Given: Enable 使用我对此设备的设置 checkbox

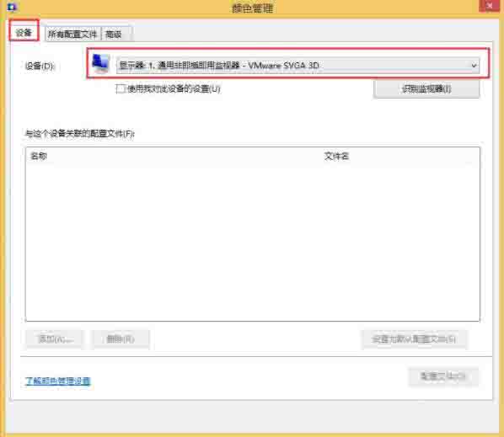Looking at the screenshot, I should pyautogui.click(x=121, y=88).
